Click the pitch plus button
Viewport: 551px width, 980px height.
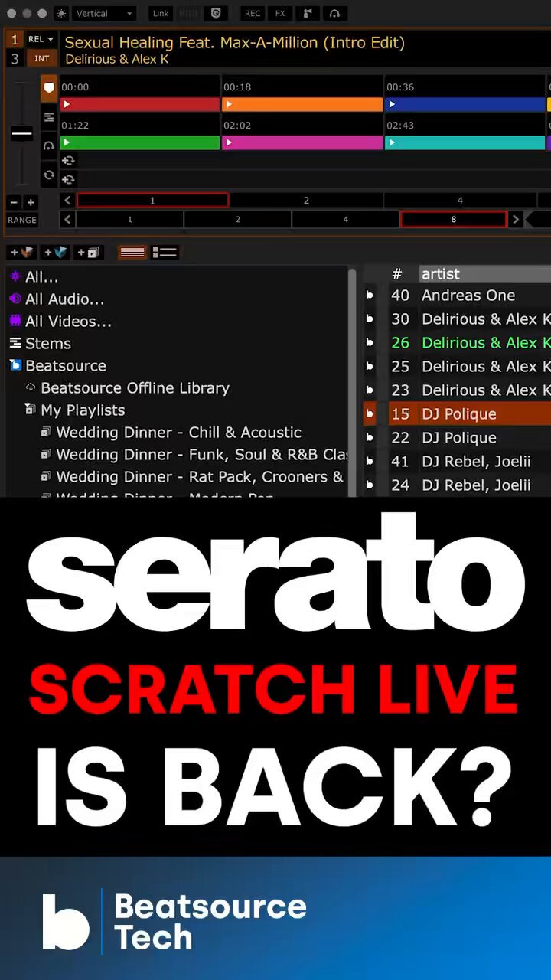(x=30, y=202)
